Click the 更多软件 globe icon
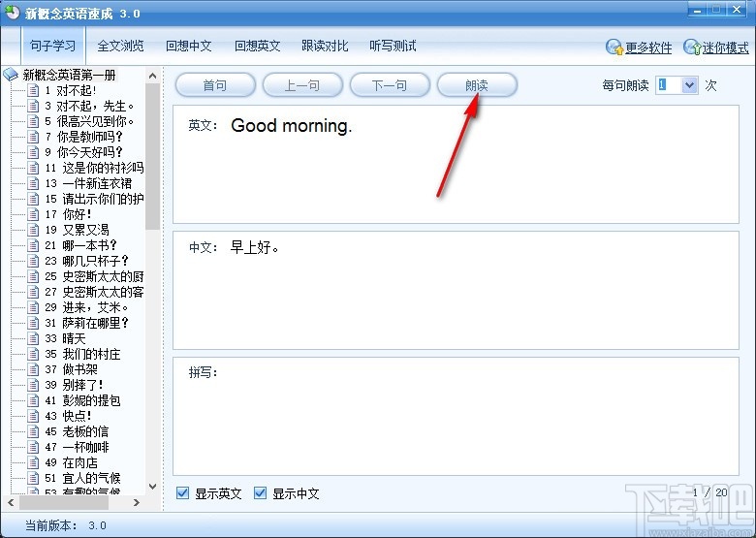 point(614,47)
